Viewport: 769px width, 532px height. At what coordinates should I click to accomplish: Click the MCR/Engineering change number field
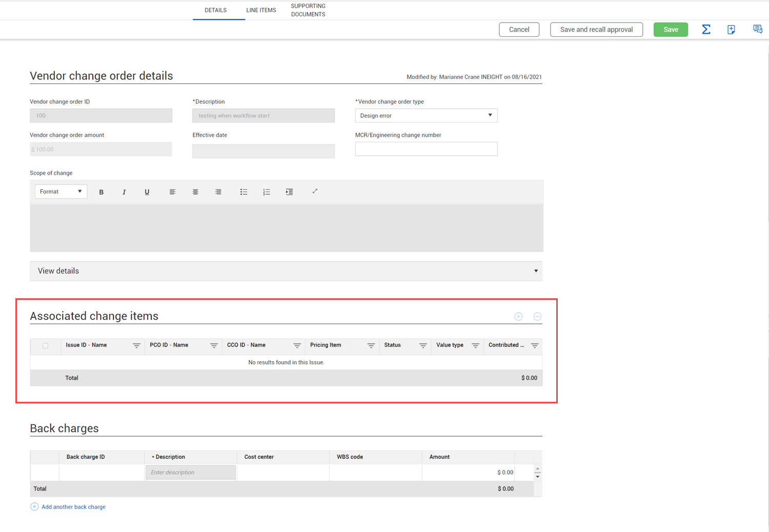click(426, 149)
